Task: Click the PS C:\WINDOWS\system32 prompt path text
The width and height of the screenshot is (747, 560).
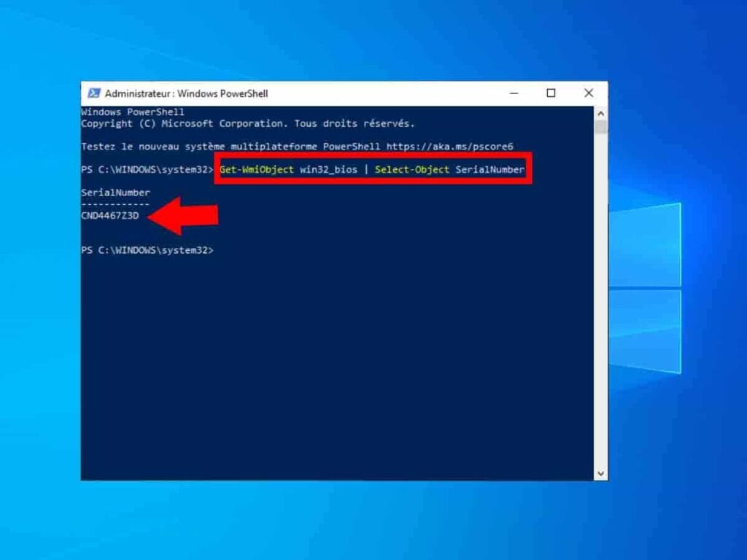Action: click(146, 169)
